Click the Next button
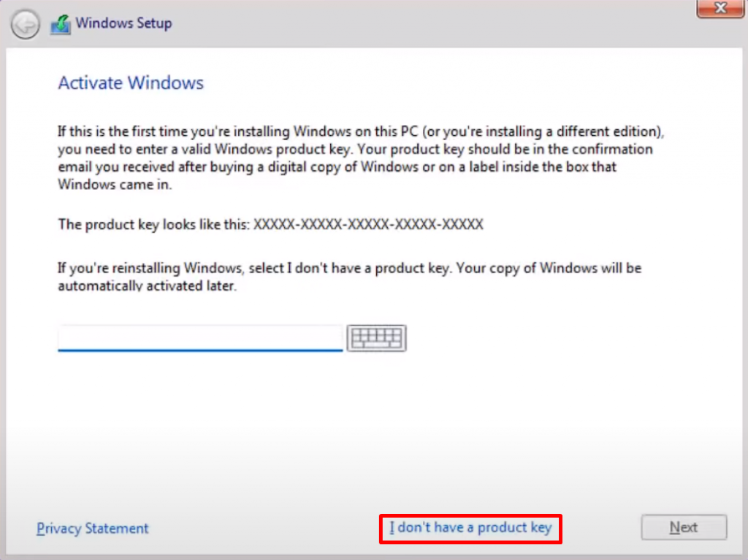This screenshot has height=560, width=748. (684, 527)
